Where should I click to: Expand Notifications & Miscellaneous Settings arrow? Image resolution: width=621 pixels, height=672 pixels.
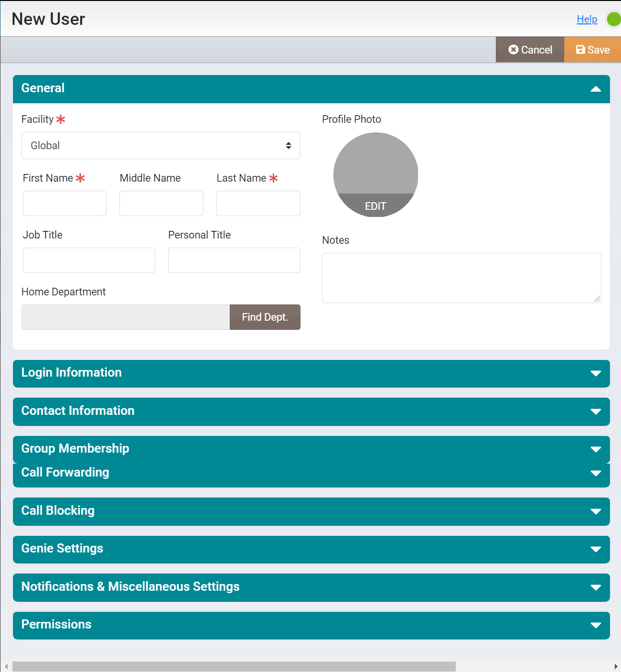tap(595, 587)
